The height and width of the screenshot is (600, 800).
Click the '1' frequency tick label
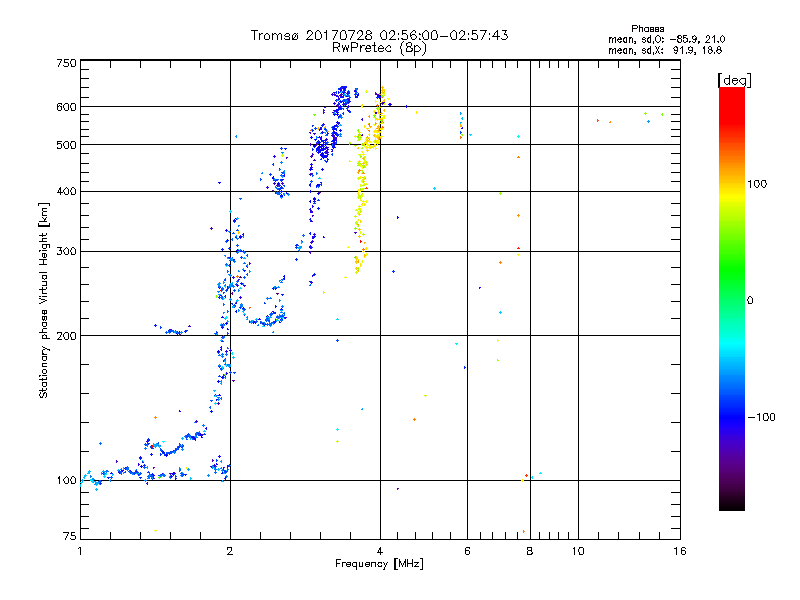tap(80, 551)
